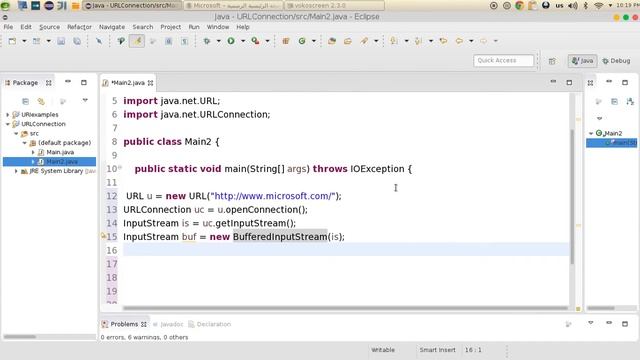Open the Run configurations dropdown arrow
Screen dimensions: 640x360
pyautogui.click(x=243, y=41)
